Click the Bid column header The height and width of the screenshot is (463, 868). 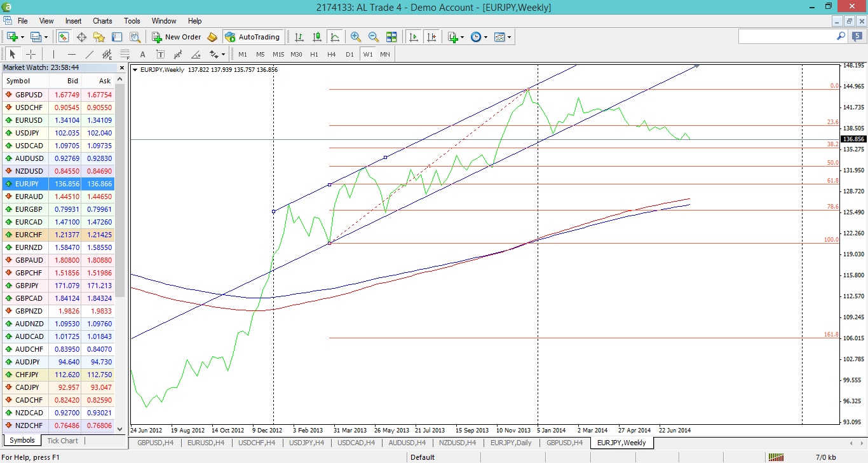coord(66,81)
